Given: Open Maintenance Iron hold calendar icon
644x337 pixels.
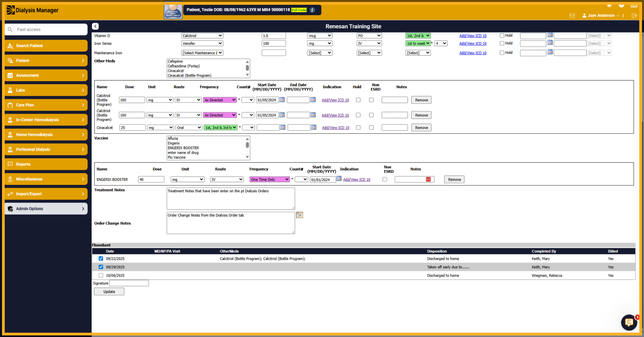Looking at the screenshot, I should (550, 52).
